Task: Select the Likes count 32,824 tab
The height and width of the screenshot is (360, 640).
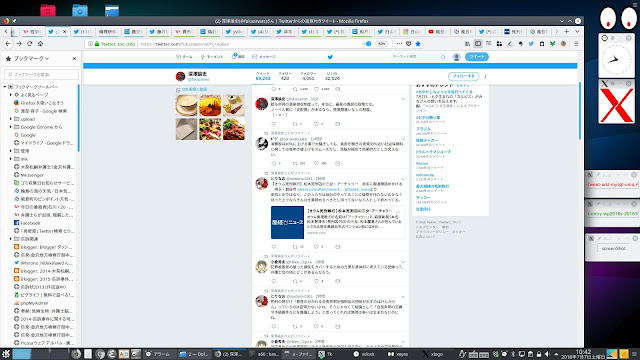Action: point(332,76)
